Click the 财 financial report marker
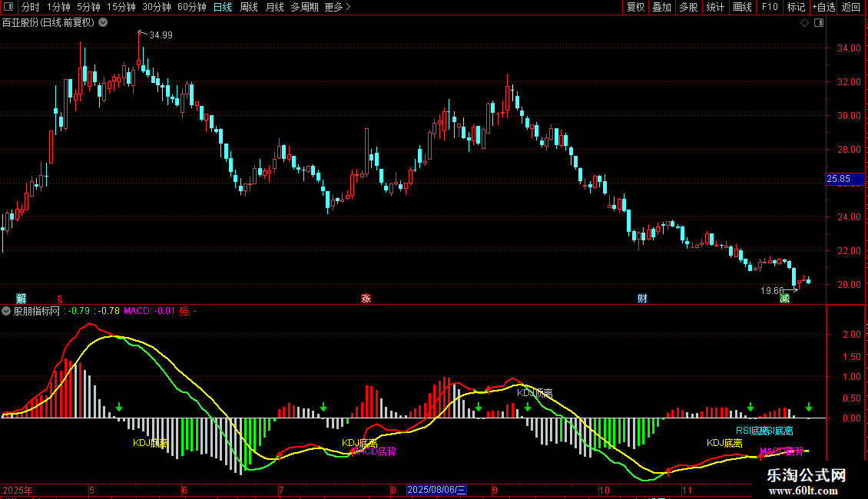Screen dimensions: 868x499 pos(642,298)
